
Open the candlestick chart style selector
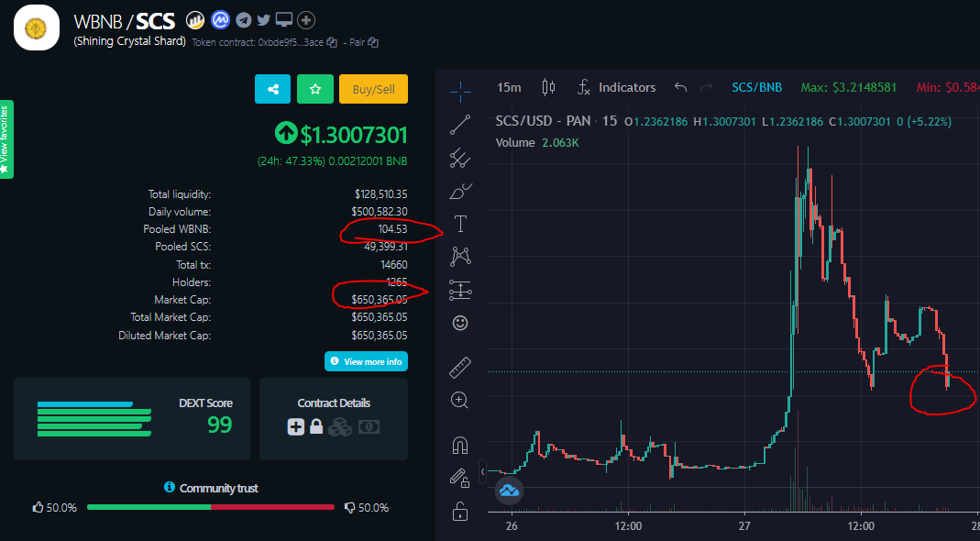point(548,87)
